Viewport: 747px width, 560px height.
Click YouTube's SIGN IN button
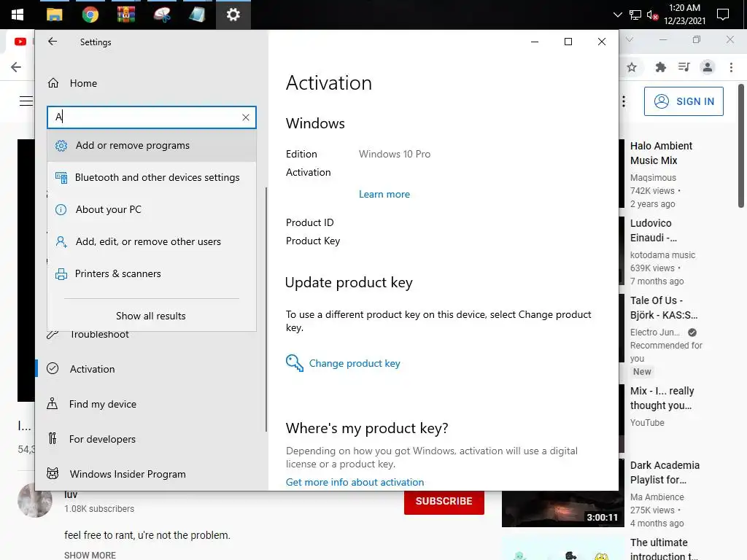[x=684, y=101]
